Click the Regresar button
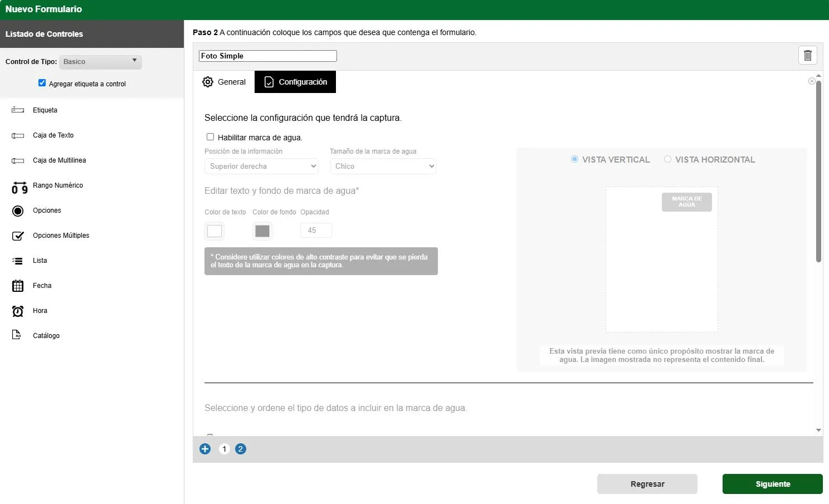Viewport: 829px width, 504px height. click(x=647, y=484)
